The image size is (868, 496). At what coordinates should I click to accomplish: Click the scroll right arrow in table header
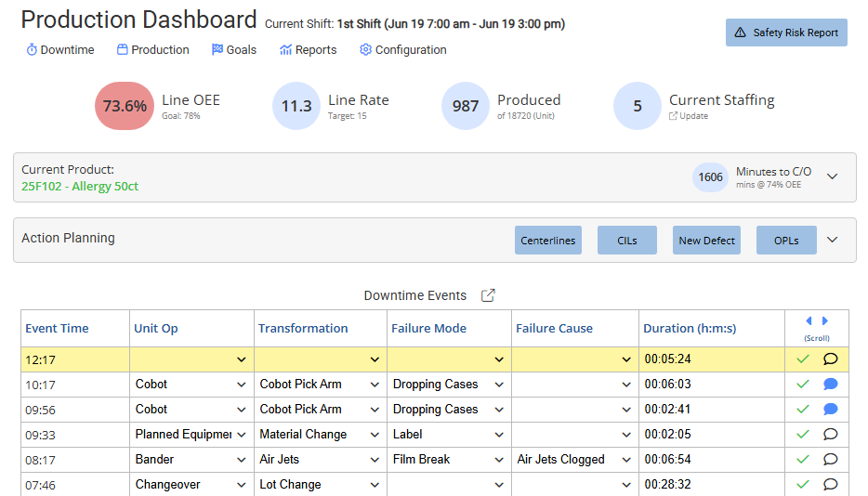(x=825, y=321)
